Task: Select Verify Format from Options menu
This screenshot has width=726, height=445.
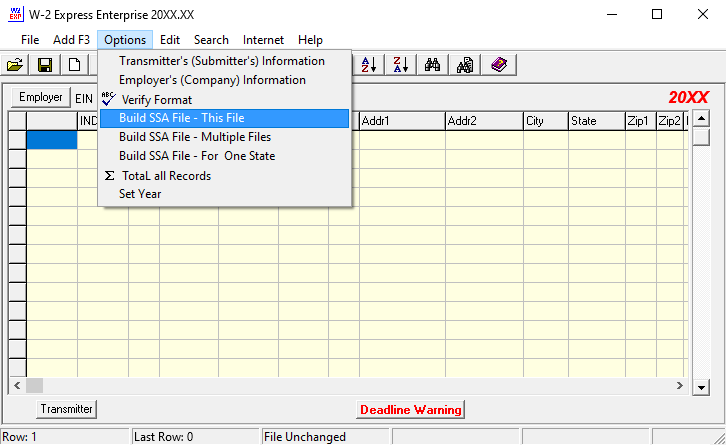Action: click(155, 100)
